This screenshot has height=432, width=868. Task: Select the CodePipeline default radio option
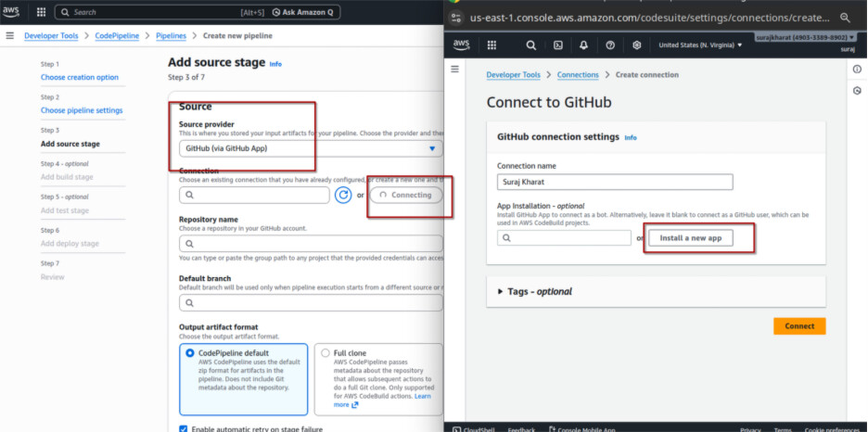pyautogui.click(x=190, y=353)
